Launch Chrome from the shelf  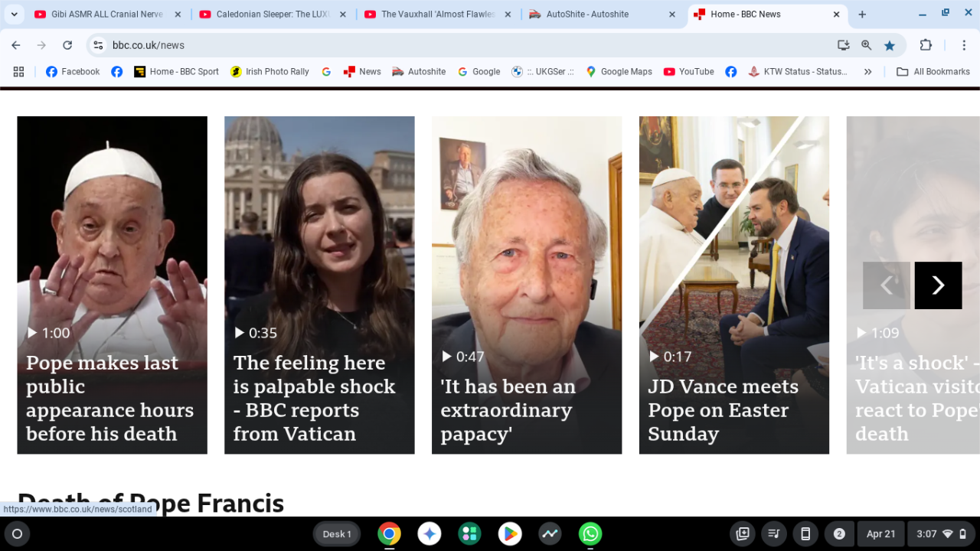point(389,534)
